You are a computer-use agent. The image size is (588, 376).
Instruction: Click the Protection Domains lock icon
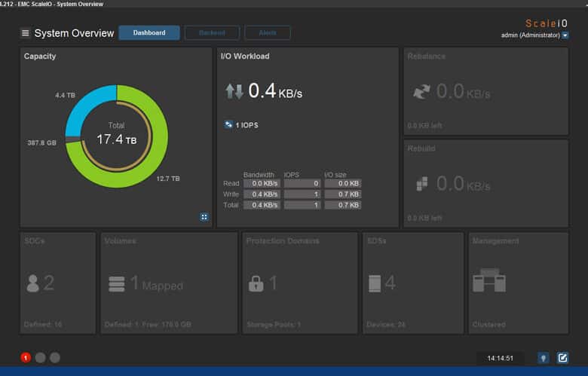256,284
